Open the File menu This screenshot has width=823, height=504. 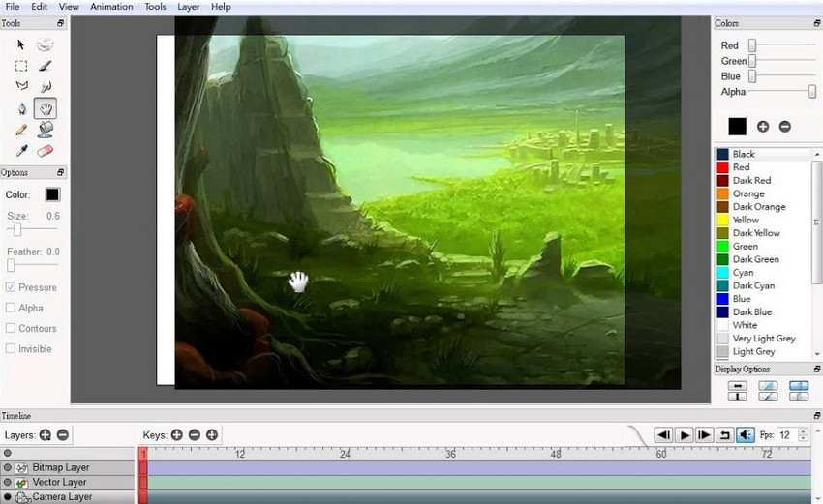(12, 7)
